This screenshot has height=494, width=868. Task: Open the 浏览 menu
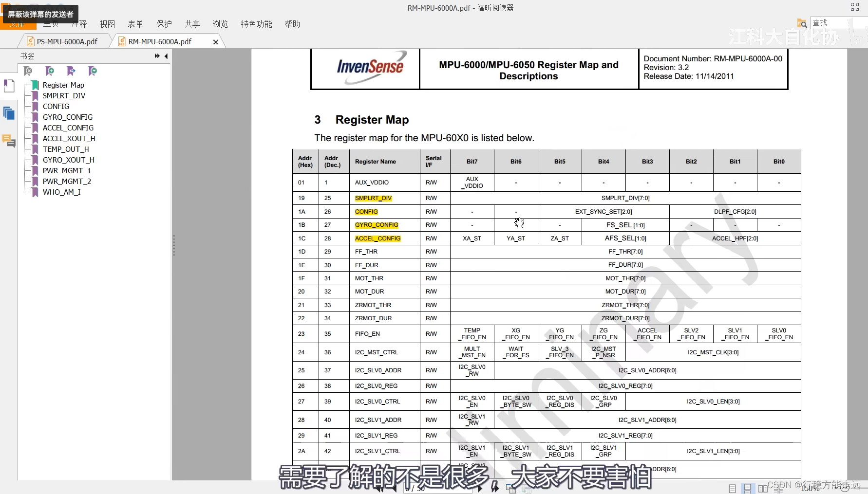220,24
